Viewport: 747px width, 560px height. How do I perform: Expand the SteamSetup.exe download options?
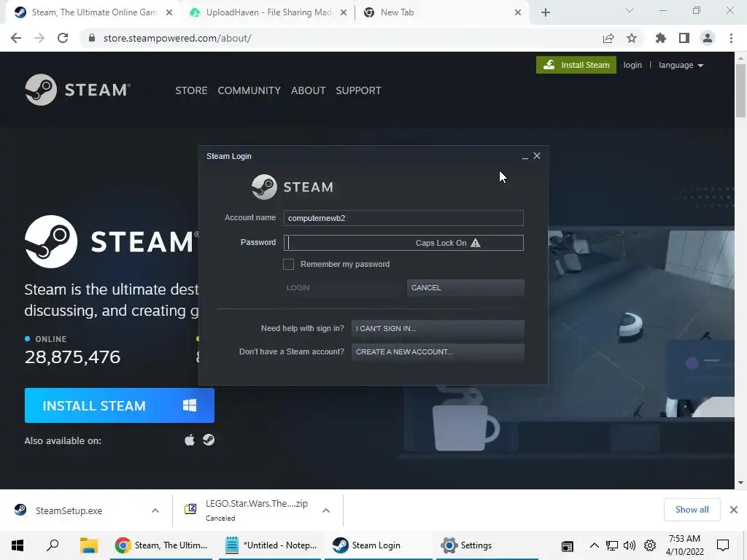[x=155, y=510]
